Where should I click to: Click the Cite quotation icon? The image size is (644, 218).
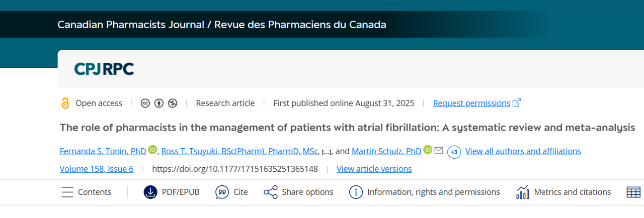click(222, 192)
